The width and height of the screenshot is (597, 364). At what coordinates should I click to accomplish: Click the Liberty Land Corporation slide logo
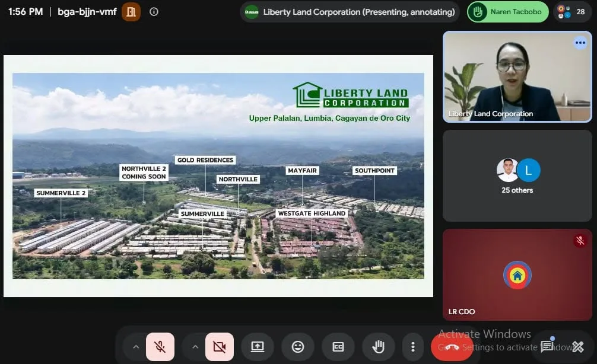tap(351, 95)
